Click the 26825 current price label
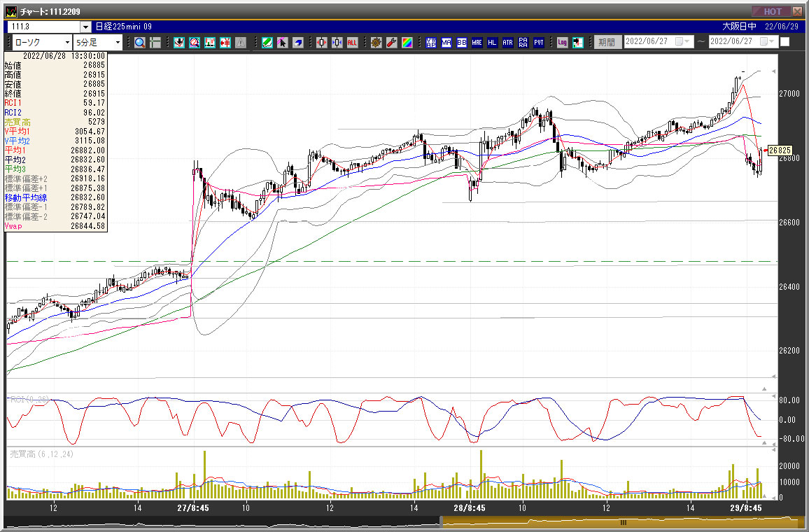This screenshot has height=532, width=809. 780,150
